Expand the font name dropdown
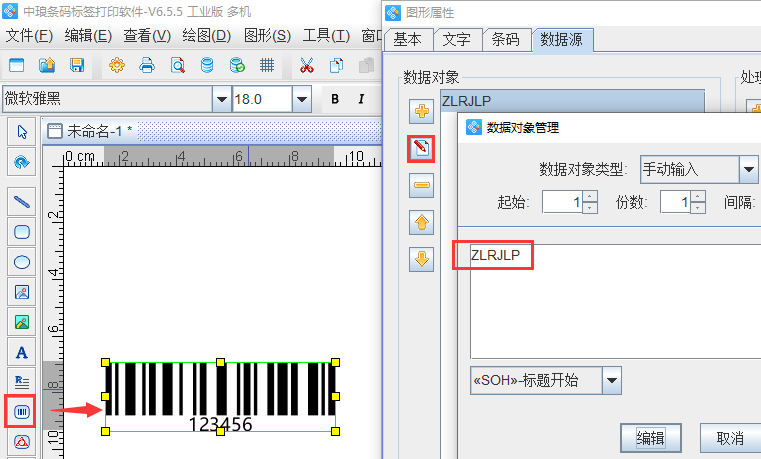Viewport: 761px width, 459px height. tap(222, 99)
